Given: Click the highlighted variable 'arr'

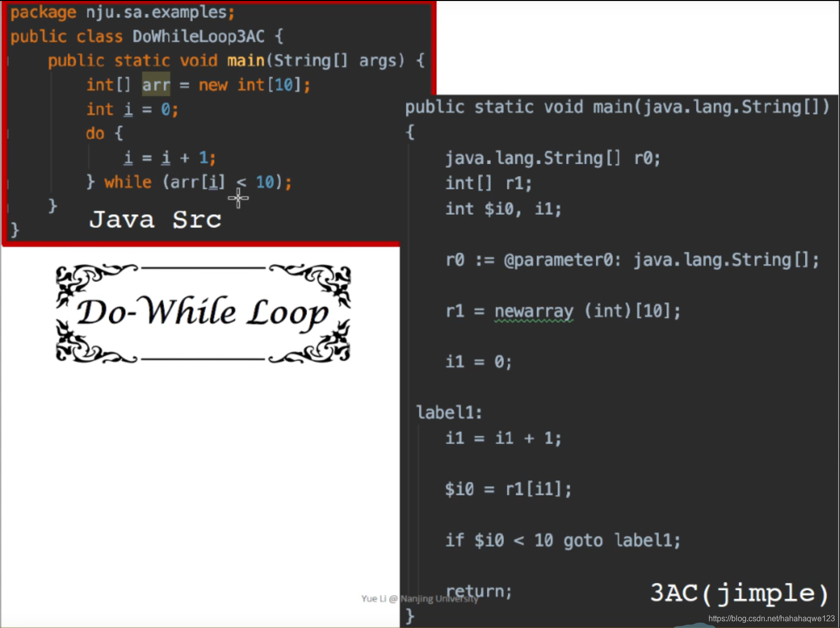Looking at the screenshot, I should point(156,85).
